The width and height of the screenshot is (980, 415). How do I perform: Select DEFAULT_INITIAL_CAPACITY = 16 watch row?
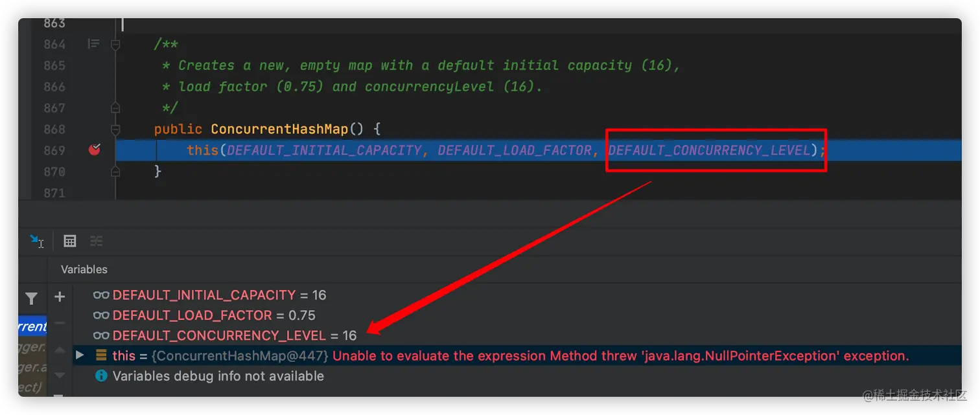(517, 295)
